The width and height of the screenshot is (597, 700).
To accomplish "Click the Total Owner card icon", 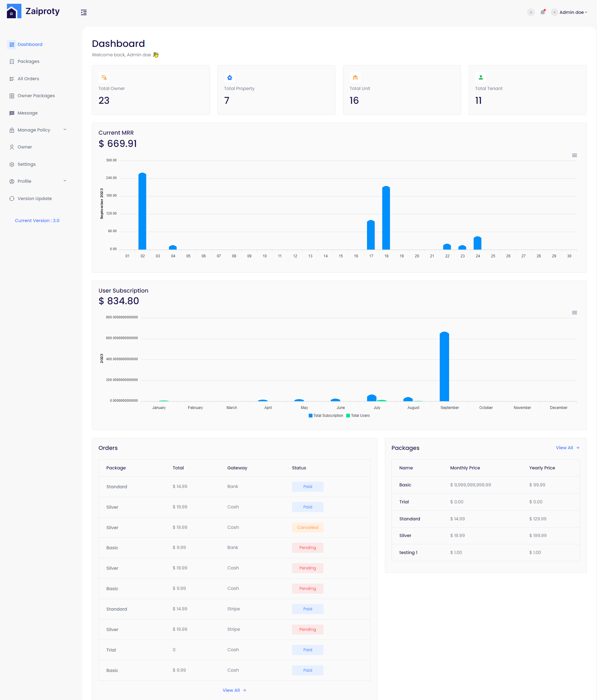I will (x=104, y=78).
